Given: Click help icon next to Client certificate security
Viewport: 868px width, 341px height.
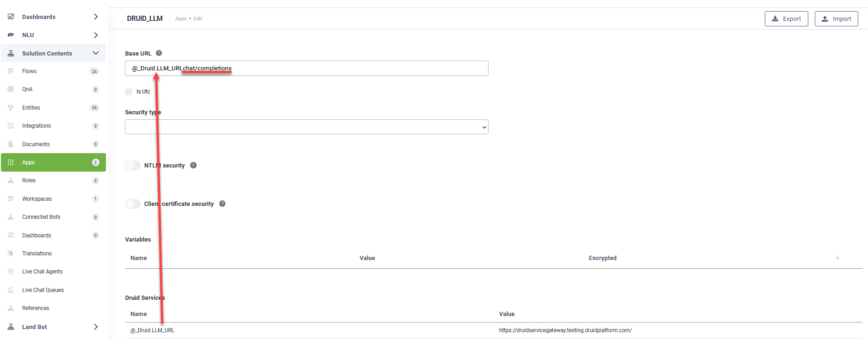Looking at the screenshot, I should 222,204.
